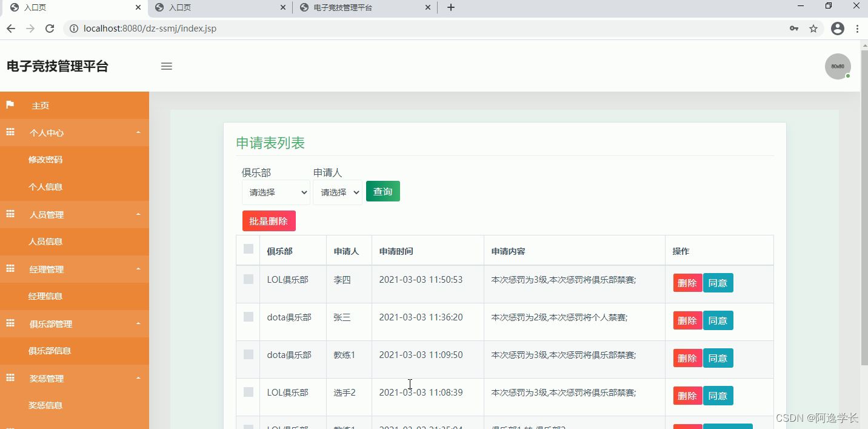Toggle the select-all checkbox in the table header
Screen dimensions: 868x429
(x=249, y=248)
